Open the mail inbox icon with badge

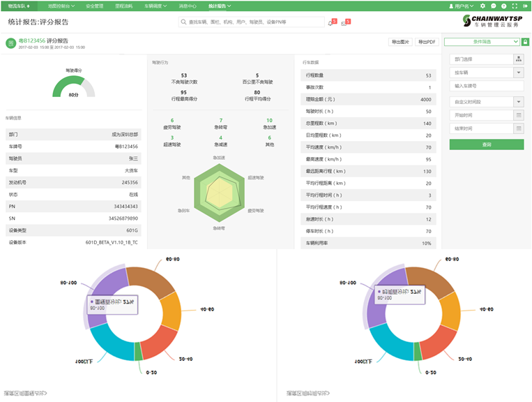pos(344,23)
